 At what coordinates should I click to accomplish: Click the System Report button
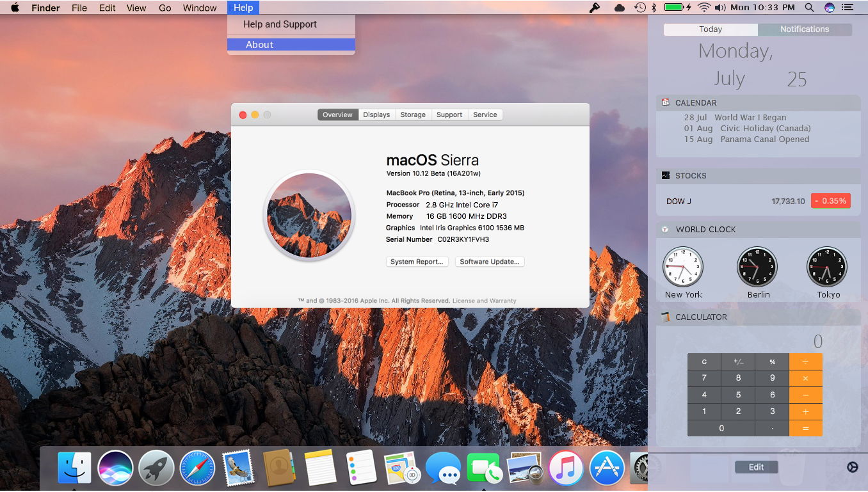(x=417, y=262)
